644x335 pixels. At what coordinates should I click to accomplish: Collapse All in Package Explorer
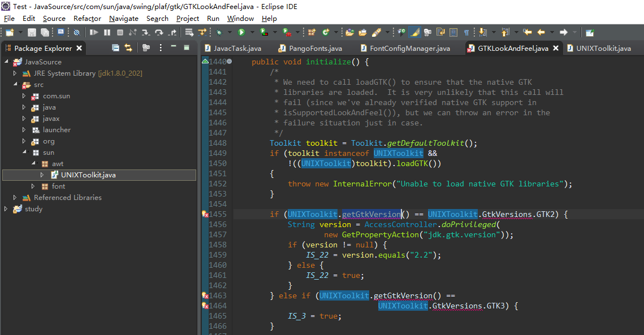pos(116,48)
